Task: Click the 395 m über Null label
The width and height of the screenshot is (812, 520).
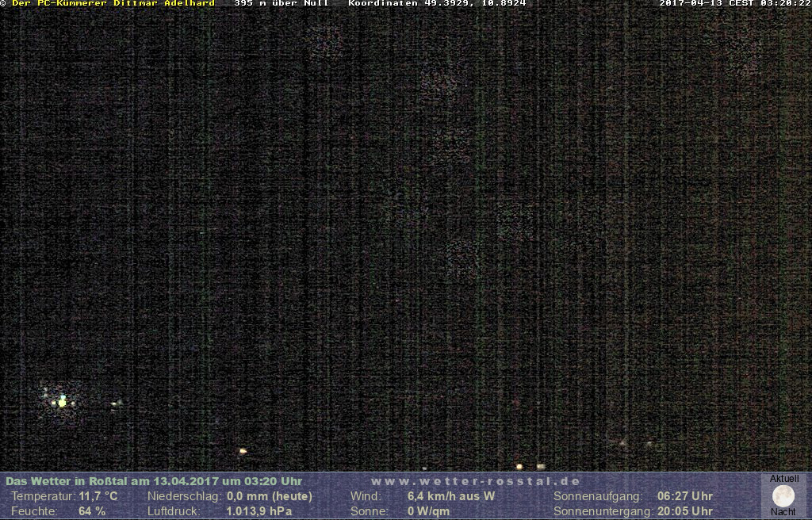Action: point(281,3)
